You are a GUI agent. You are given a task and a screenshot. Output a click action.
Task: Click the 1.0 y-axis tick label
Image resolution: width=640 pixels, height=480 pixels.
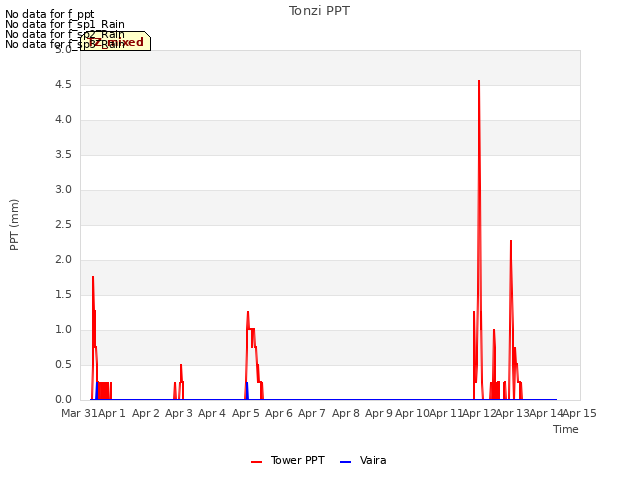point(63,330)
